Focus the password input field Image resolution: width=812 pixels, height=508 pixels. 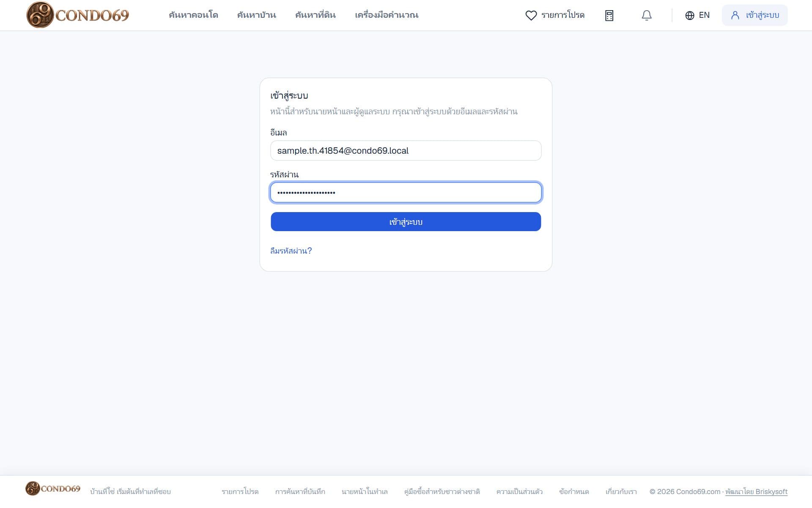[406, 193]
